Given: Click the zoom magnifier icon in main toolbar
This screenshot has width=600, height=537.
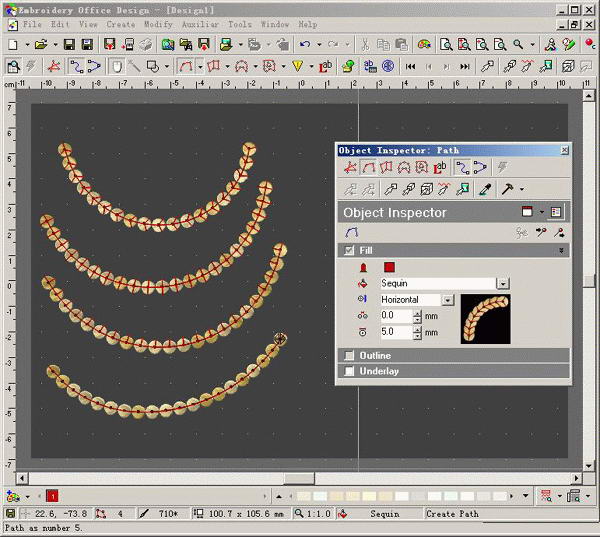Looking at the screenshot, I should 518,44.
